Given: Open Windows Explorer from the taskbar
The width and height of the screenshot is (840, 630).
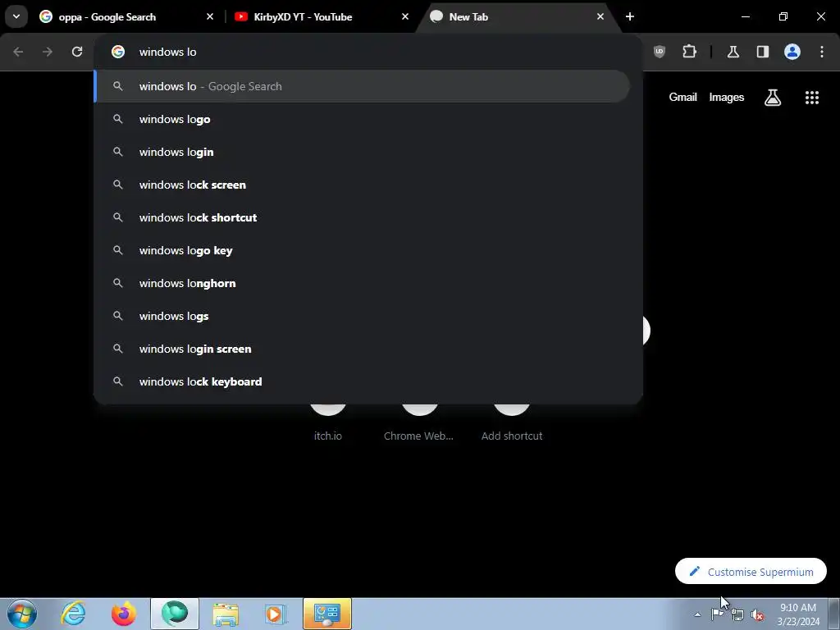Looking at the screenshot, I should 226,614.
